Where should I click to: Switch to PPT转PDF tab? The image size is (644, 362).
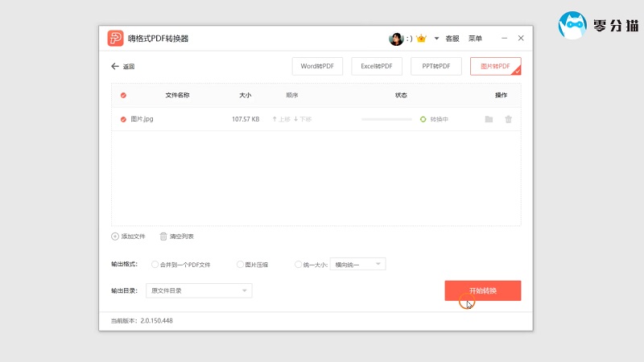pos(436,66)
